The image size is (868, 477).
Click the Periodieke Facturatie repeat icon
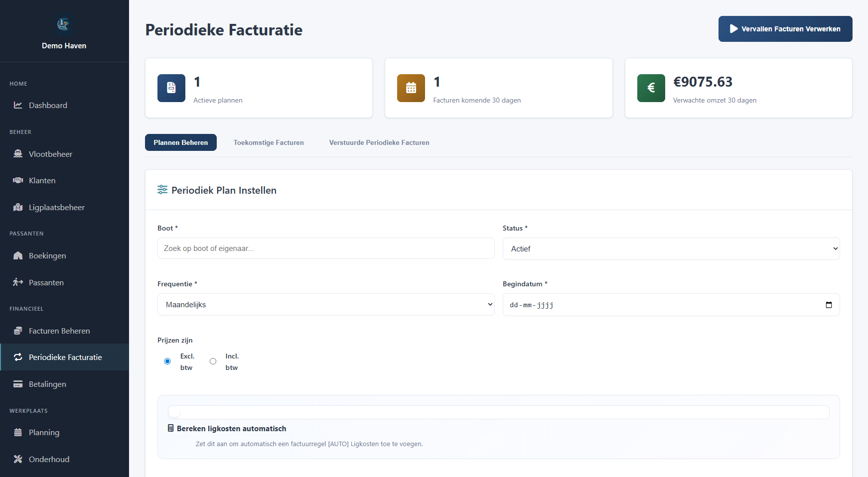(x=18, y=357)
